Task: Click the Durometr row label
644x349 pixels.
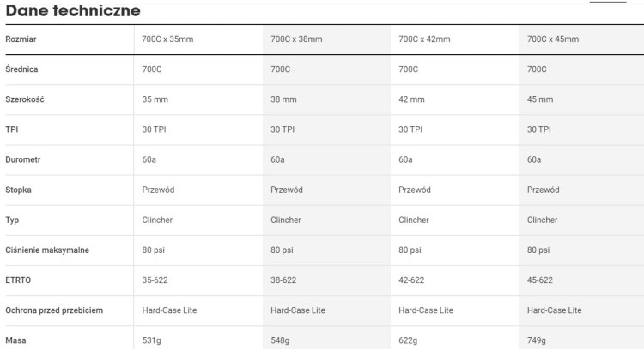Action: tap(23, 159)
